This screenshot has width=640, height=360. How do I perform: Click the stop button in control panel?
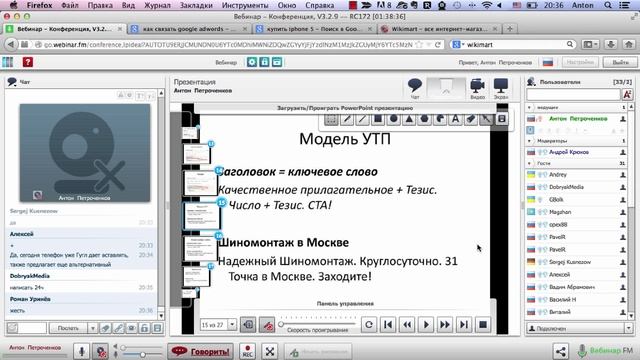pos(483,324)
